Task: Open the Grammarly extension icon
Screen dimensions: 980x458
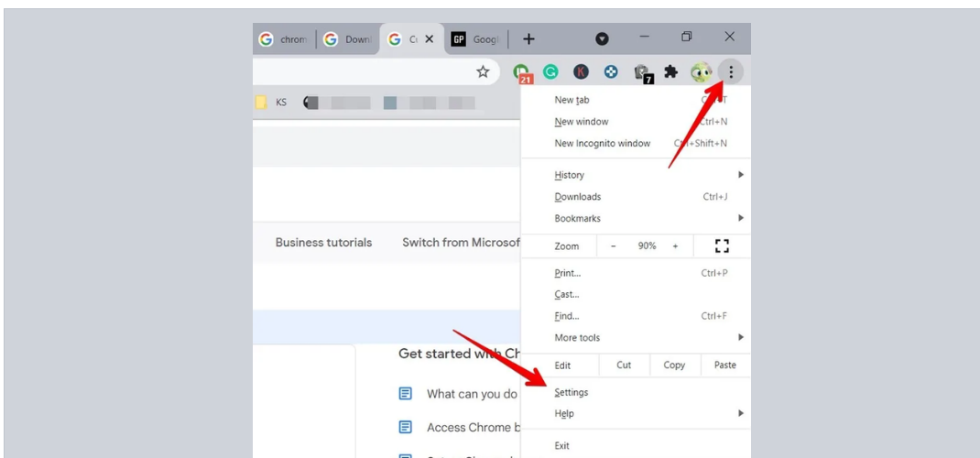Action: click(551, 72)
